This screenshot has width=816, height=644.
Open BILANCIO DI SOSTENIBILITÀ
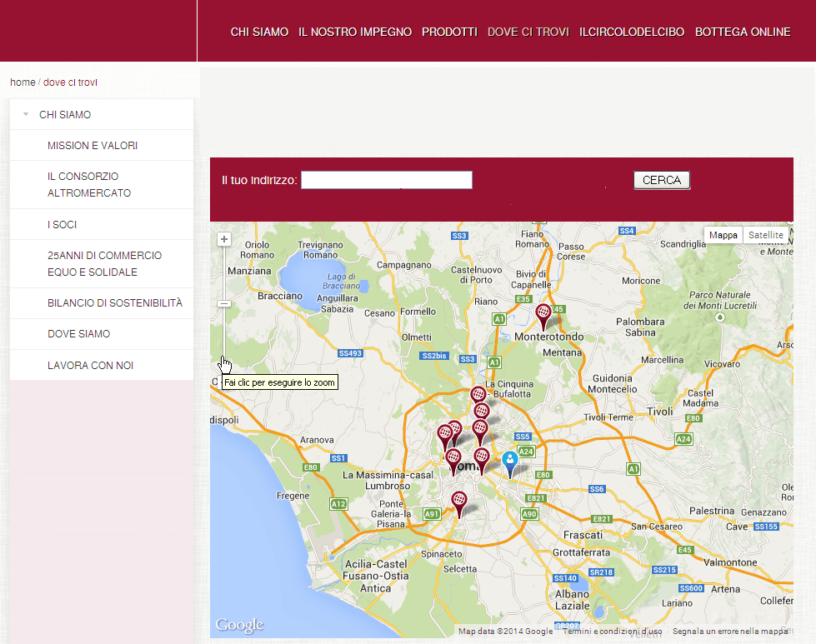[102, 303]
